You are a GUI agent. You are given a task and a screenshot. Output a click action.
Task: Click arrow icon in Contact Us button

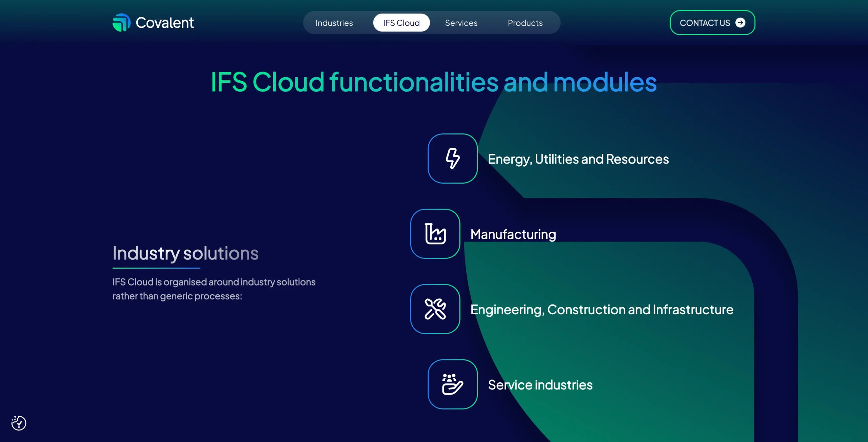pos(740,23)
